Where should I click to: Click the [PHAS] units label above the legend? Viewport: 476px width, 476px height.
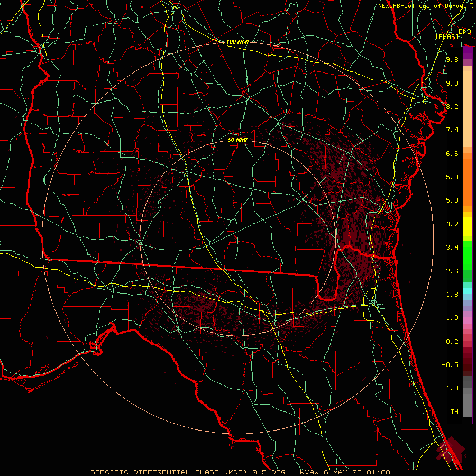(447, 36)
